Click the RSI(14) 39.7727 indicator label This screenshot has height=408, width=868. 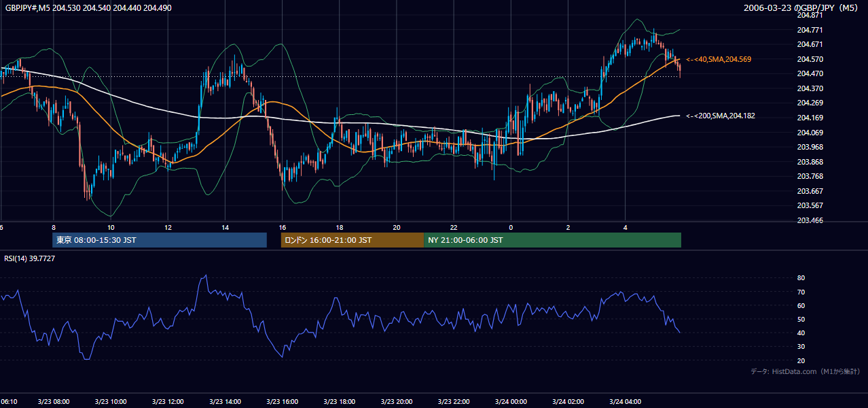pos(30,259)
